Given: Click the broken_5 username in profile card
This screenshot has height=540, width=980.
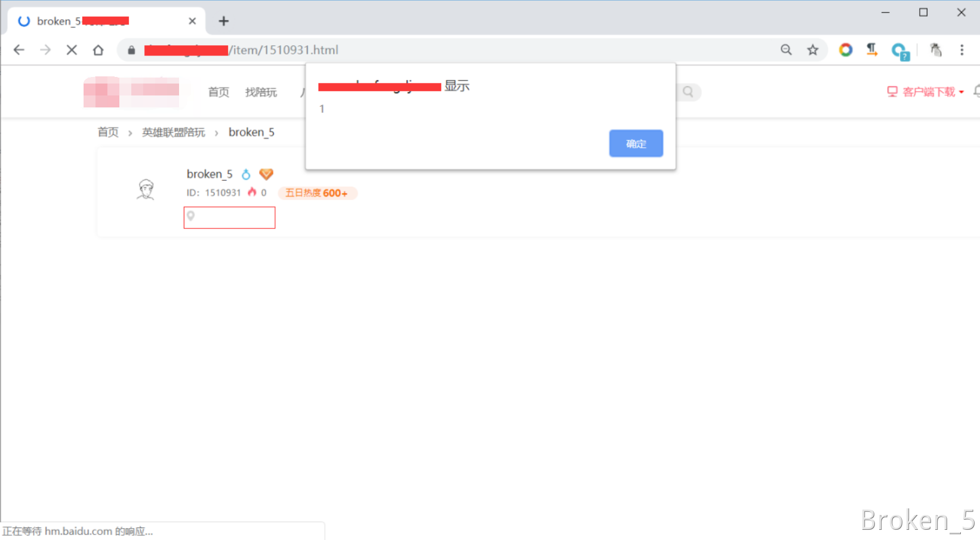Looking at the screenshot, I should [x=209, y=174].
